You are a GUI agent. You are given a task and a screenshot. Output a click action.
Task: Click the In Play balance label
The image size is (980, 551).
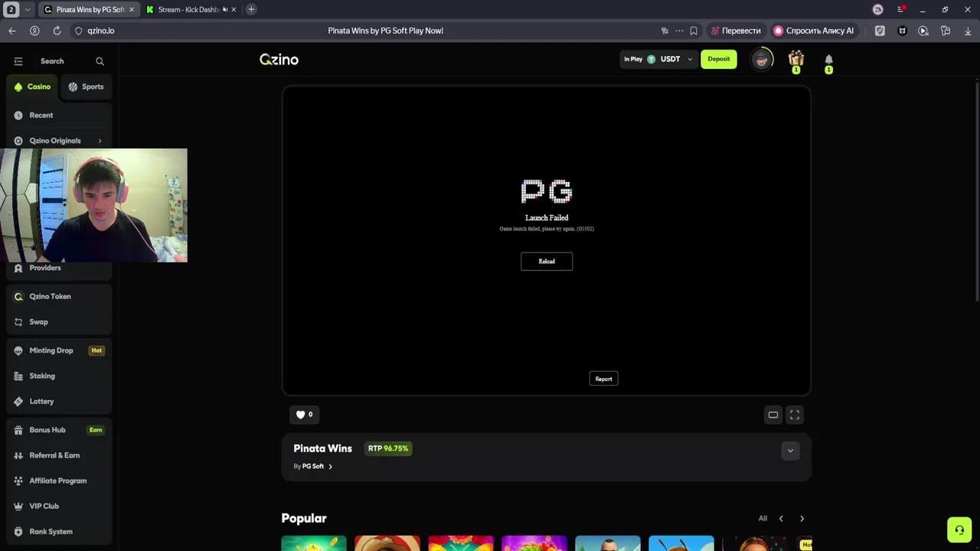pyautogui.click(x=633, y=59)
